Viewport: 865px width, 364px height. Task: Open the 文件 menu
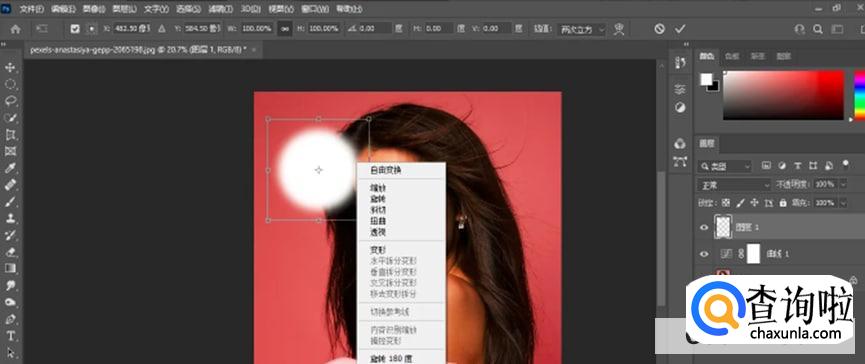pyautogui.click(x=31, y=9)
